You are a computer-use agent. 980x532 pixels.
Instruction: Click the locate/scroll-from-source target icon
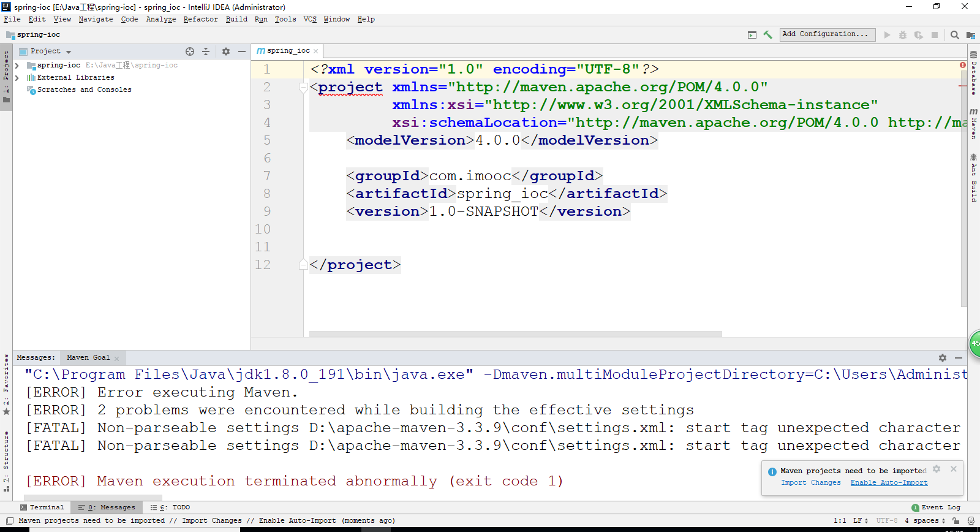coord(190,51)
